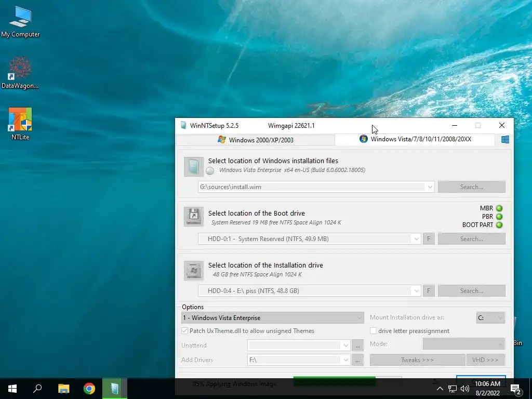Viewport: 532px width, 399px height.
Task: Open the Mode dropdown
Action: (464, 344)
